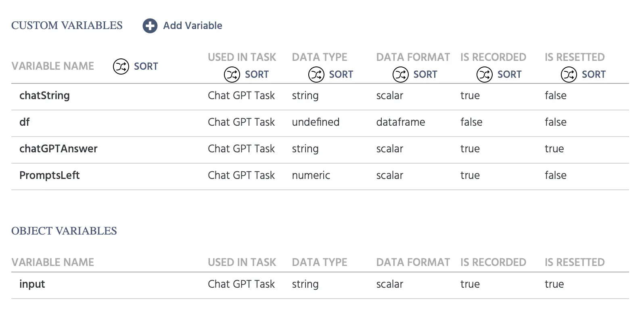Click SORT text under Is Recorded
Image resolution: width=644 pixels, height=324 pixels.
click(x=509, y=75)
